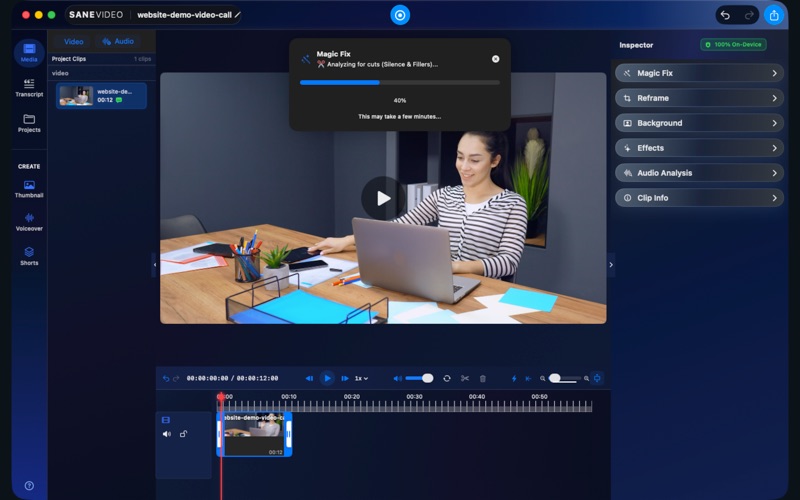Viewport: 800px width, 500px height.
Task: Click the "video" category label
Action: tap(60, 73)
